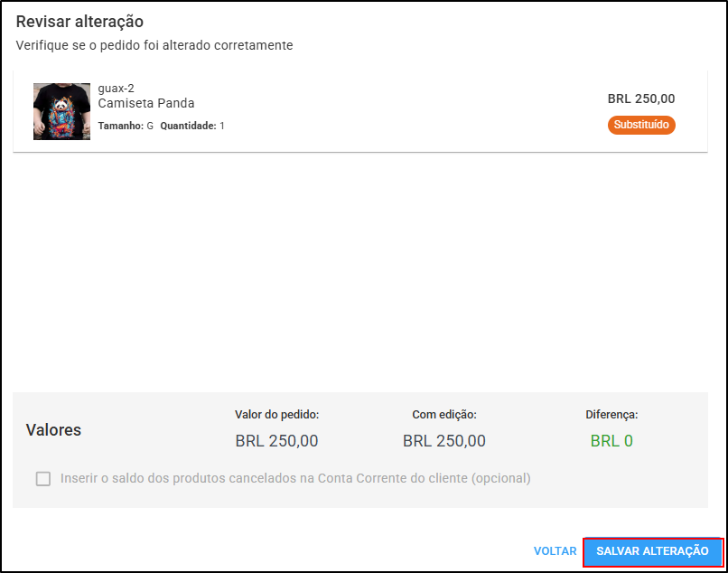The image size is (728, 573).
Task: Click the Inserir o saldo checkbox label text
Action: point(295,479)
